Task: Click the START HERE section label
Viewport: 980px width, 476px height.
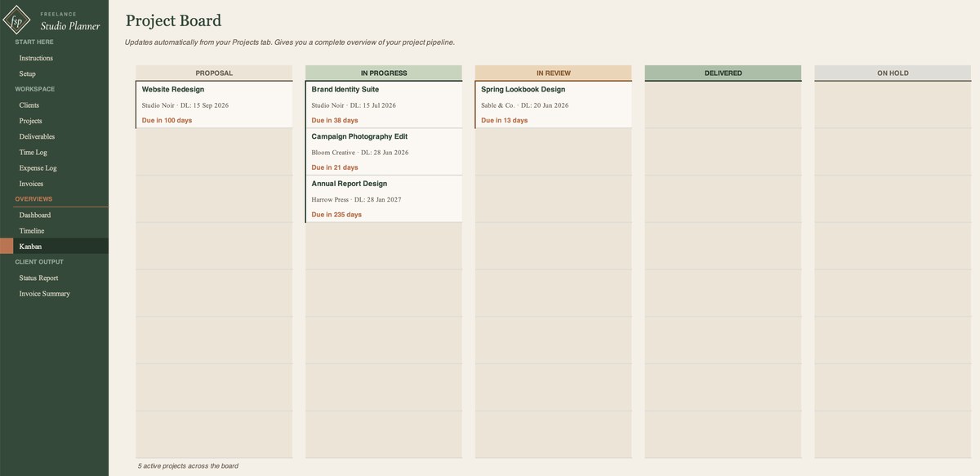Action: (x=34, y=42)
